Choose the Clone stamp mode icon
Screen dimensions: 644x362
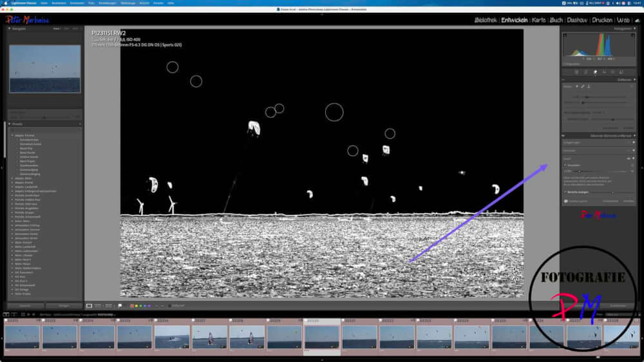coord(589,86)
